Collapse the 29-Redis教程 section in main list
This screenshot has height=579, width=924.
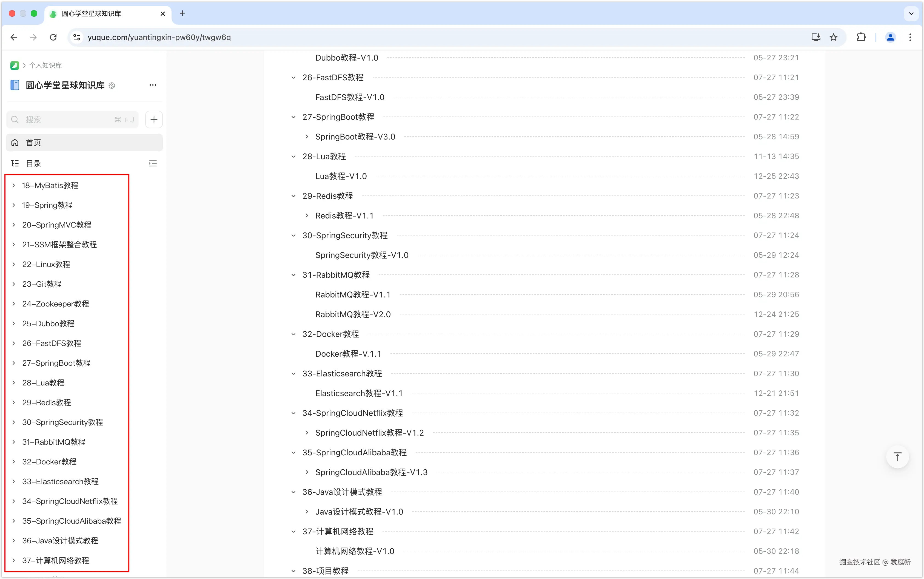click(x=293, y=196)
